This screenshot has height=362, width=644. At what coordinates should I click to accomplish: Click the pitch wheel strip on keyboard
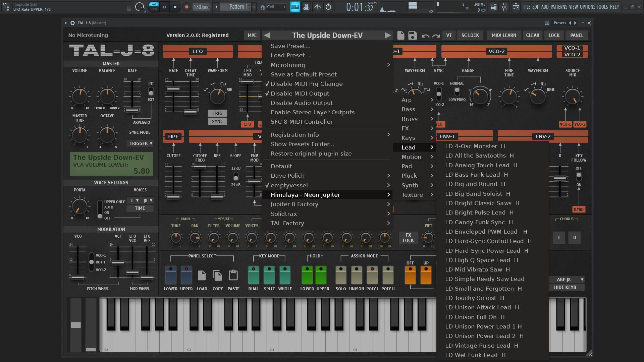(x=76, y=324)
